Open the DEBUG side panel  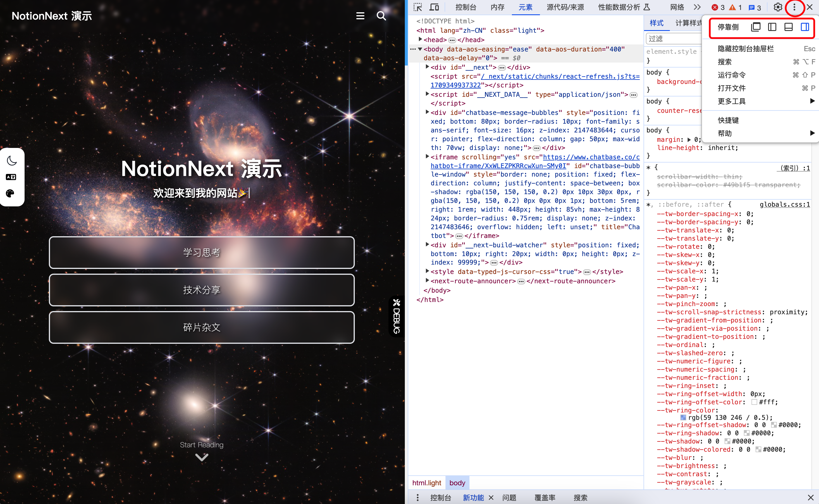pos(397,316)
